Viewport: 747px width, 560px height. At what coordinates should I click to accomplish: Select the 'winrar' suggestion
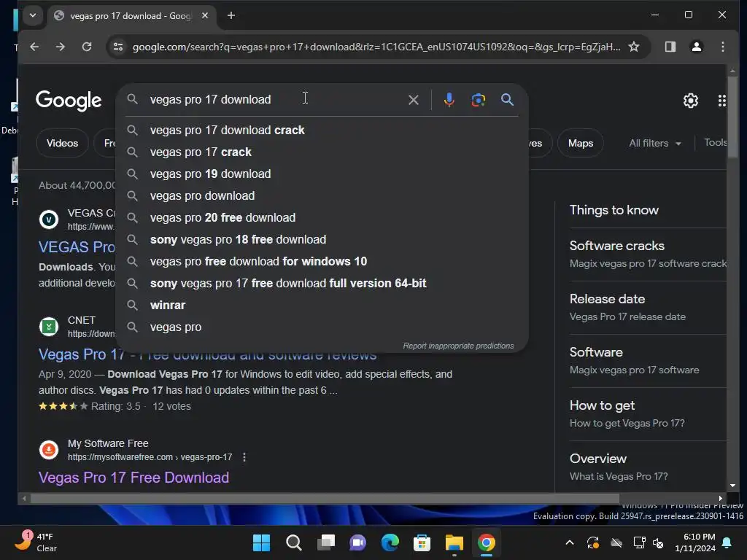[x=322, y=306]
